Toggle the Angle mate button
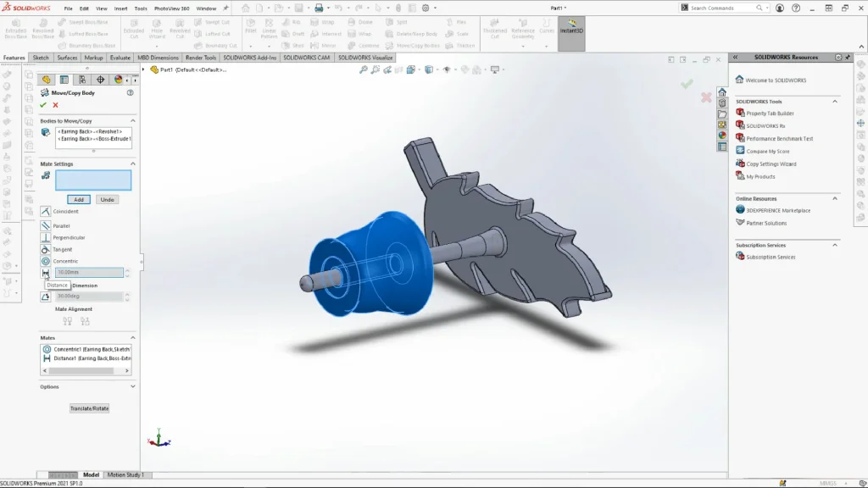This screenshot has width=868, height=488. (46, 297)
